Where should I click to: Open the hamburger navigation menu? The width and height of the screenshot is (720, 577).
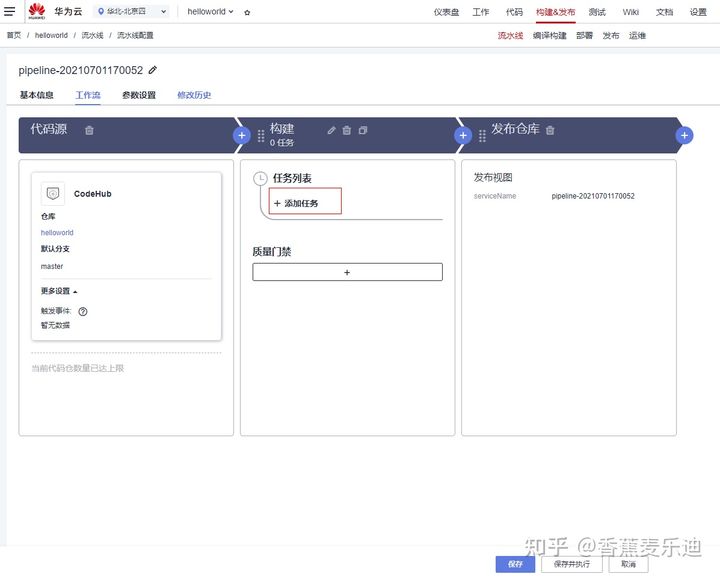[9, 11]
